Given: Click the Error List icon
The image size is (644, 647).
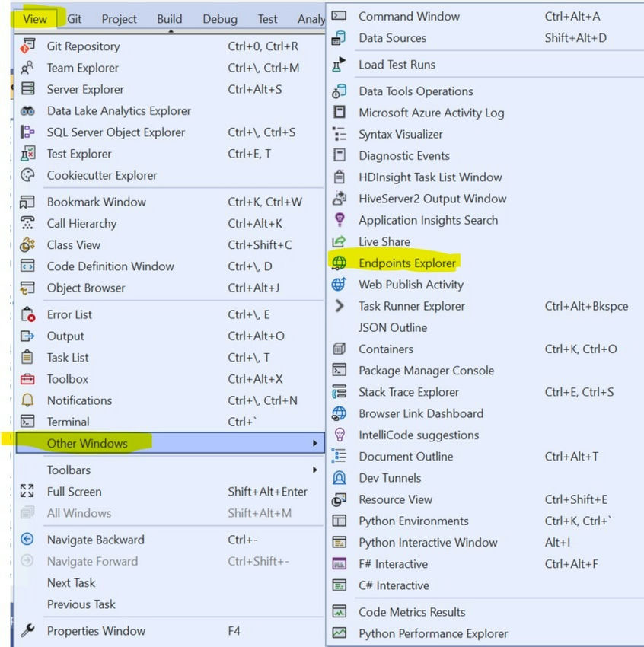Looking at the screenshot, I should point(29,314).
